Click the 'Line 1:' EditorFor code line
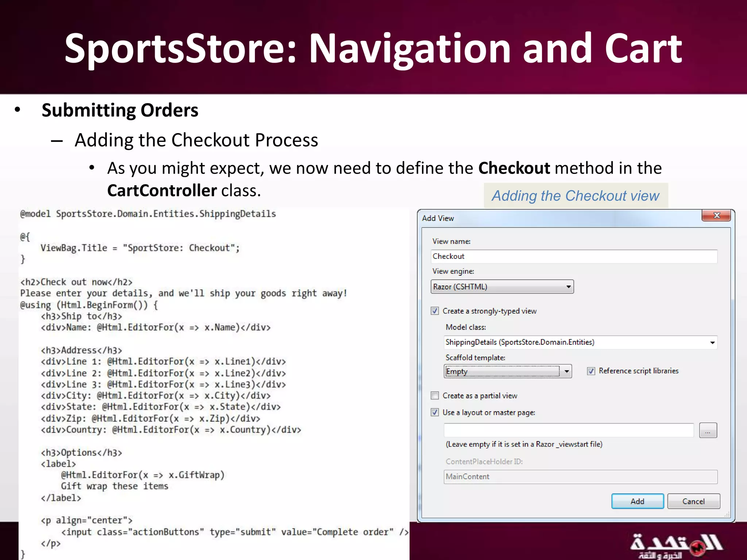747x560 pixels. (163, 362)
